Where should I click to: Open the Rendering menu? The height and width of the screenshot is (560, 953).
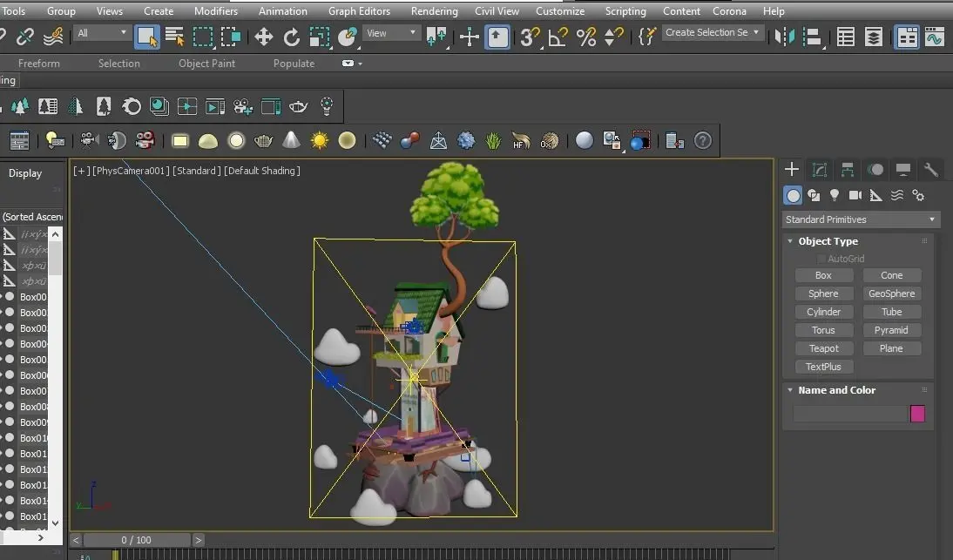coord(434,11)
